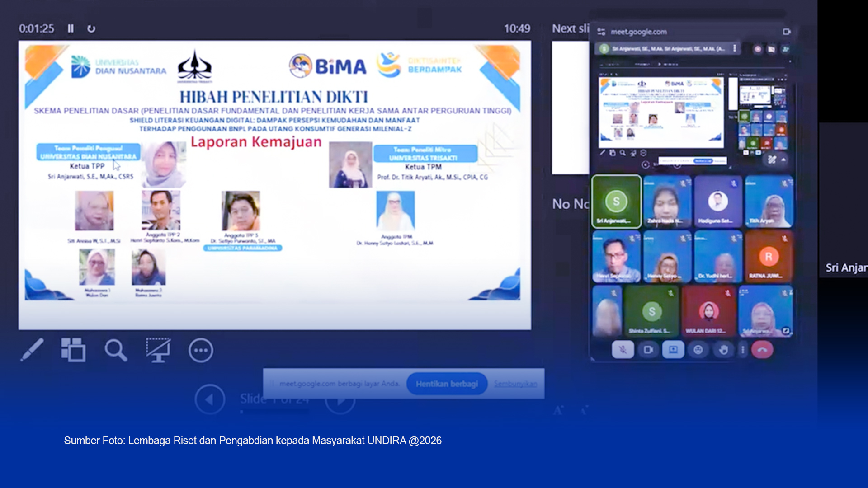Click the Sembunyikan link

(x=515, y=384)
